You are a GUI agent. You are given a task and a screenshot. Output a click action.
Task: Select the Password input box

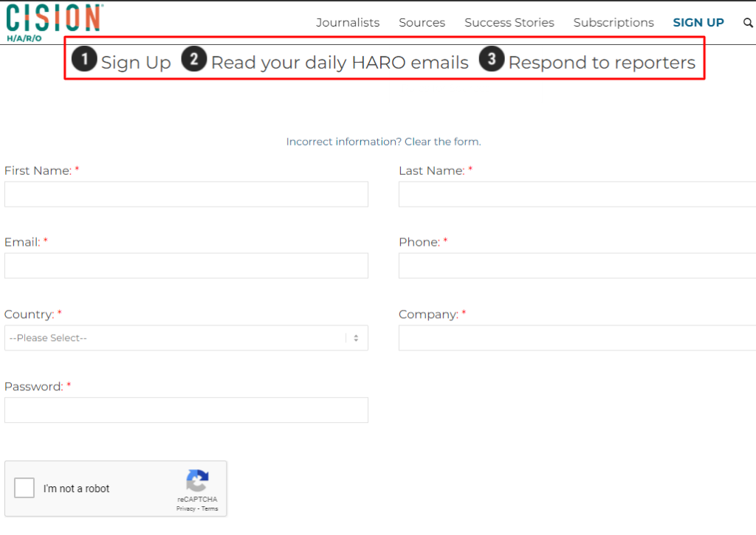point(186,410)
